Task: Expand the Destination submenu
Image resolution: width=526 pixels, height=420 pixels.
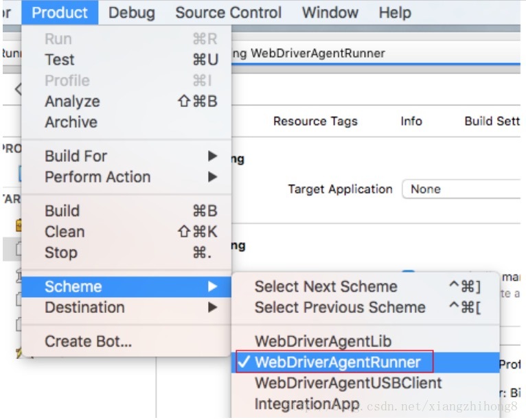Action: 84,307
